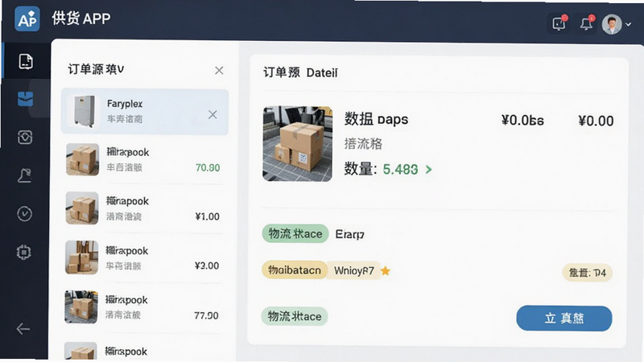Click the thumbnail of item priced 70.80
Image resolution: width=644 pixels, height=362 pixels.
[x=82, y=159]
